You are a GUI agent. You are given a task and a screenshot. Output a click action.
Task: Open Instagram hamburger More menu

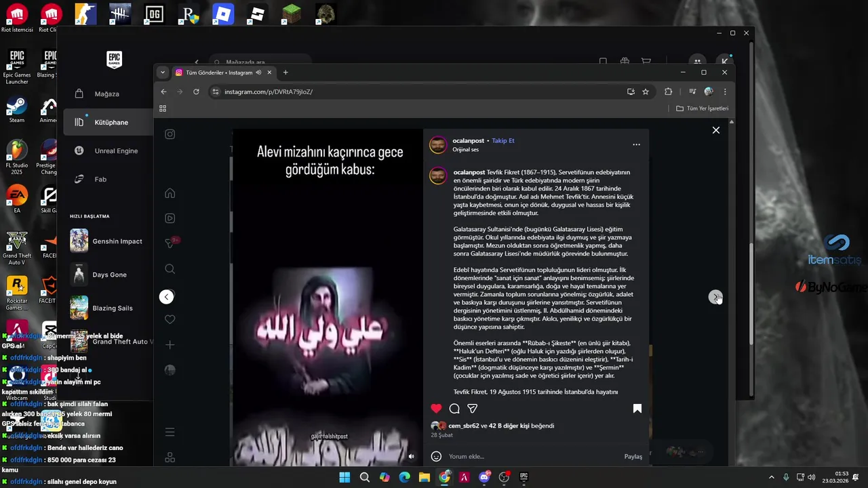(170, 432)
